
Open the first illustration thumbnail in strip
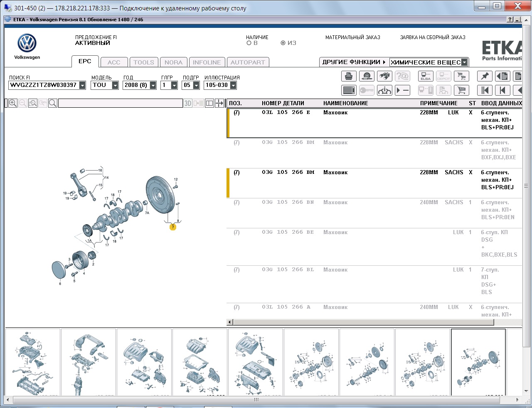[x=33, y=361]
